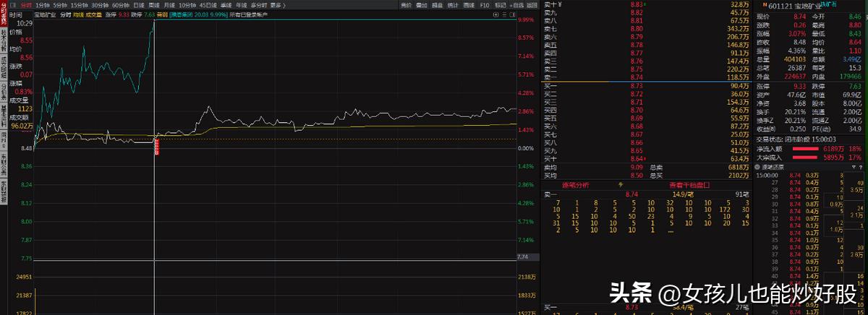Open the 45日线 chart
This screenshot has width=868, height=315.
click(x=210, y=5)
